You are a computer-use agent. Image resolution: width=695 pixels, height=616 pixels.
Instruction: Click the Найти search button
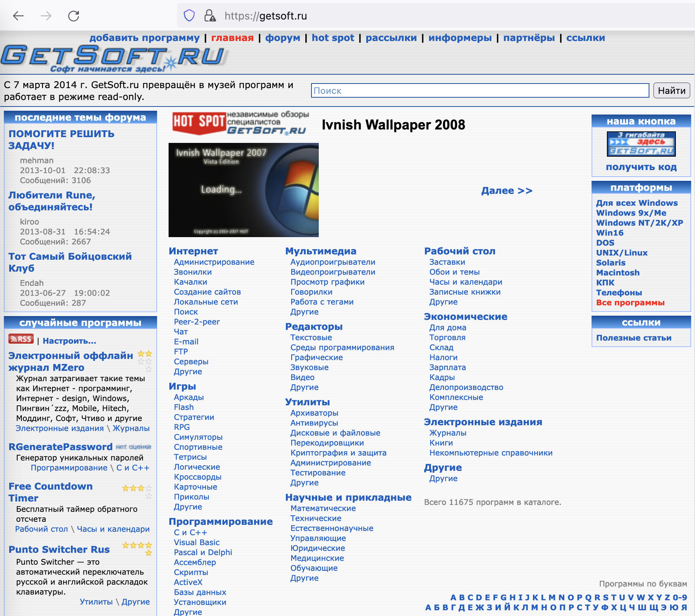pos(672,91)
